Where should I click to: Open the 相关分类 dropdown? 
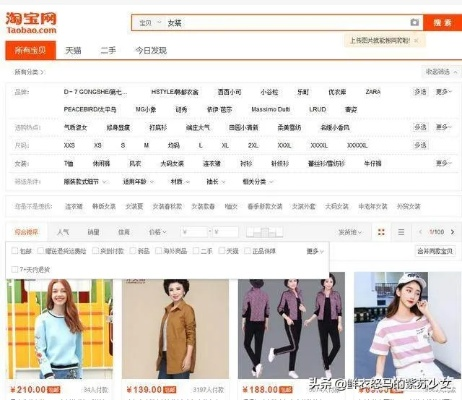[x=258, y=182]
